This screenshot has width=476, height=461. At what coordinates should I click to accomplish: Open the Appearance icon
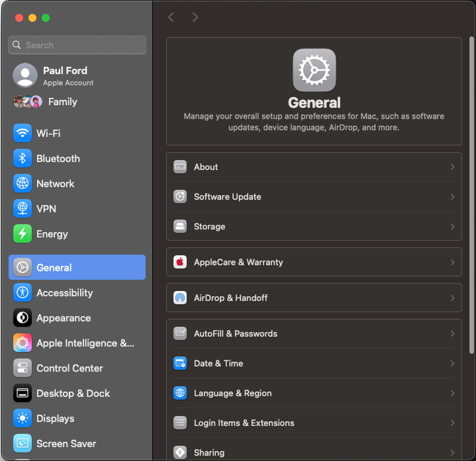pos(22,317)
